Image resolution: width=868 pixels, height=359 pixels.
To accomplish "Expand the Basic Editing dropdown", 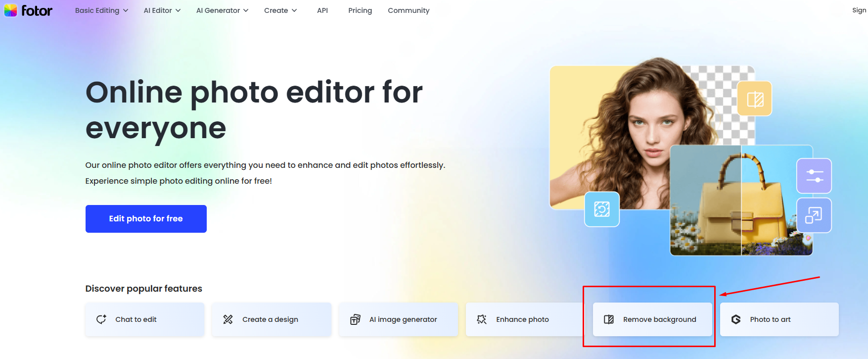I will click(x=101, y=10).
